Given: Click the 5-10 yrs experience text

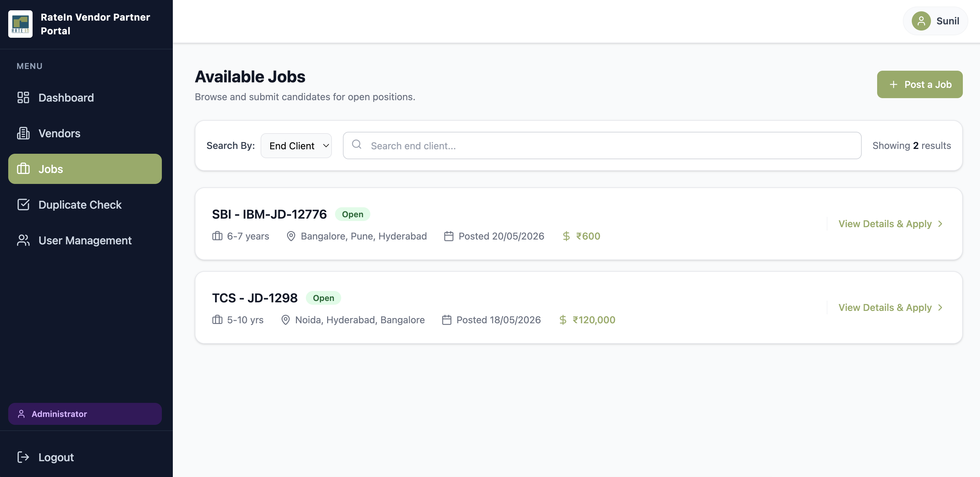Looking at the screenshot, I should point(245,320).
